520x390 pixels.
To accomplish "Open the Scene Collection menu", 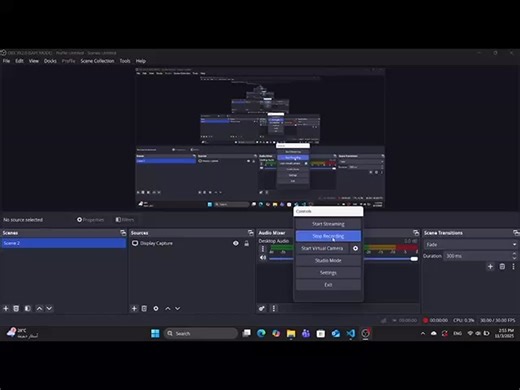I will [97, 61].
